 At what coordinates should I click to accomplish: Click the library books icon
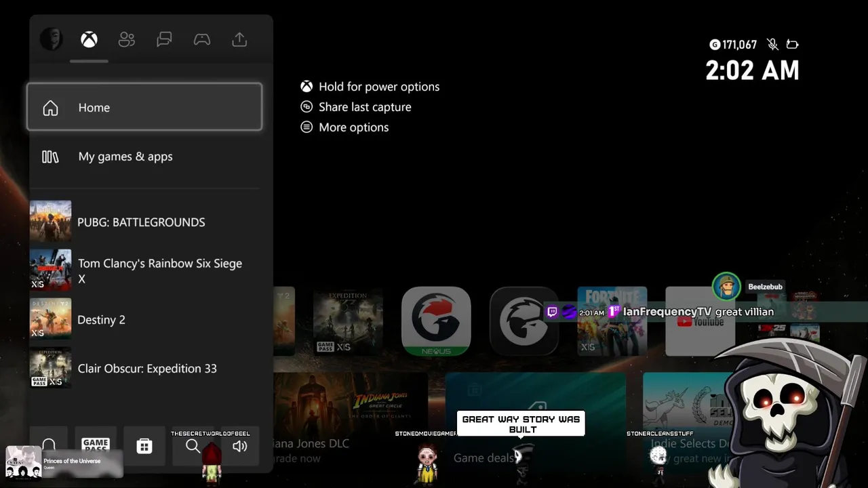50,157
